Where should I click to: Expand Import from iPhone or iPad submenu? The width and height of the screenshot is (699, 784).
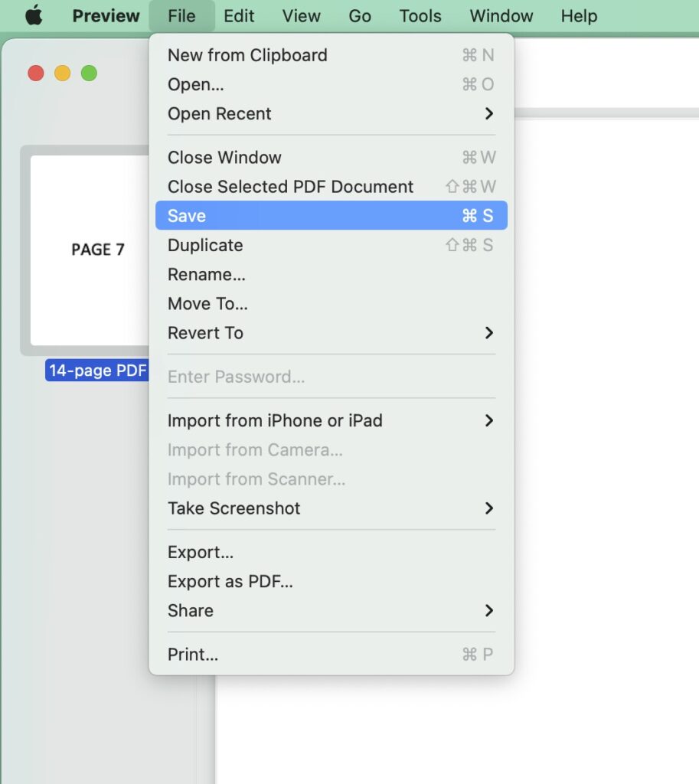pyautogui.click(x=331, y=420)
